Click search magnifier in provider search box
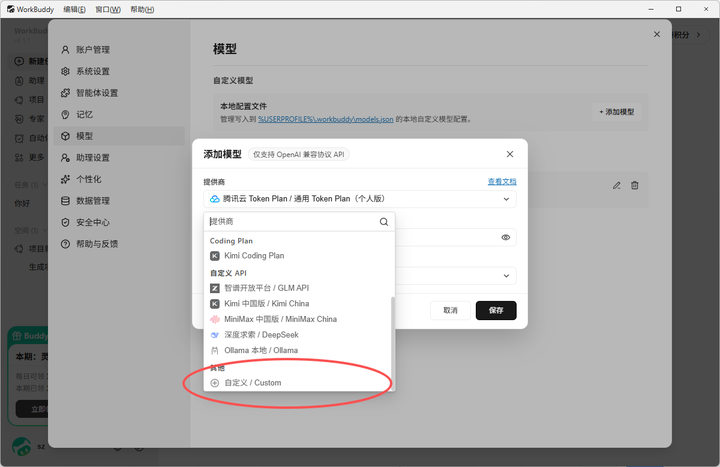Screen dimensions: 720x467 click(x=384, y=222)
